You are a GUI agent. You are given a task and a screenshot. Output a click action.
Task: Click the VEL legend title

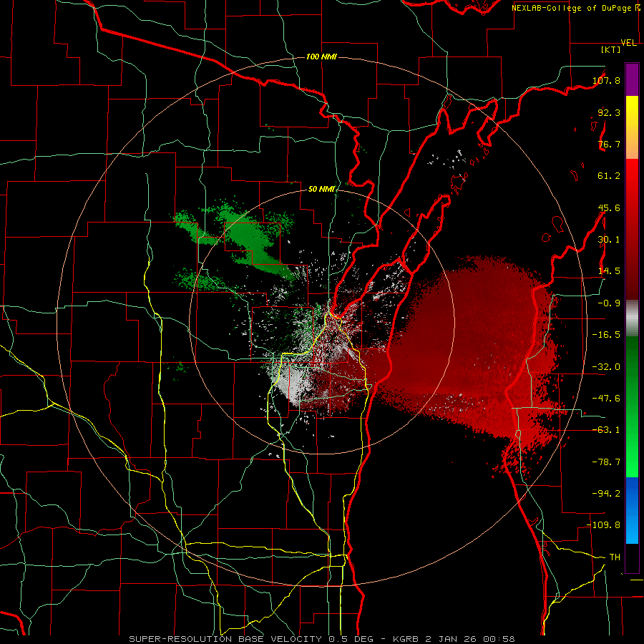pyautogui.click(x=629, y=43)
